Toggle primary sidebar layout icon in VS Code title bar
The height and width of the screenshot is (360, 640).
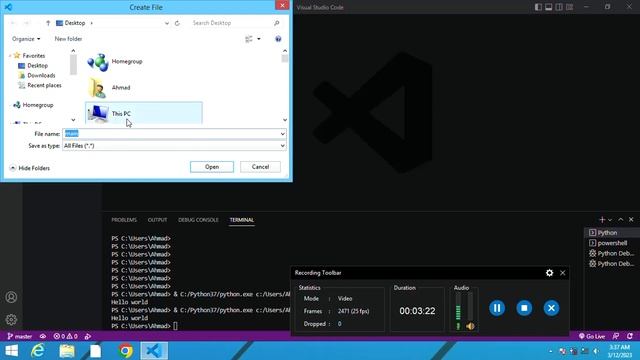(538, 7)
